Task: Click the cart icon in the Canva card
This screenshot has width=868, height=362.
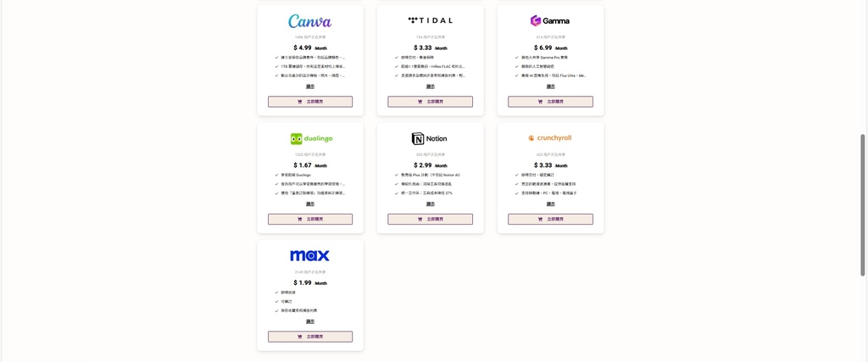Action: click(x=299, y=102)
